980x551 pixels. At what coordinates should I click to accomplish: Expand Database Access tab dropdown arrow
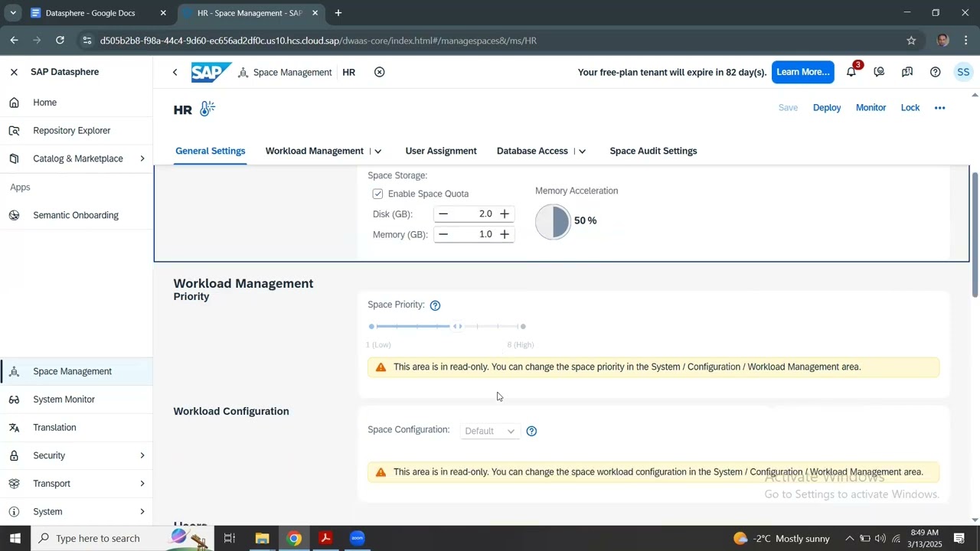coord(582,152)
